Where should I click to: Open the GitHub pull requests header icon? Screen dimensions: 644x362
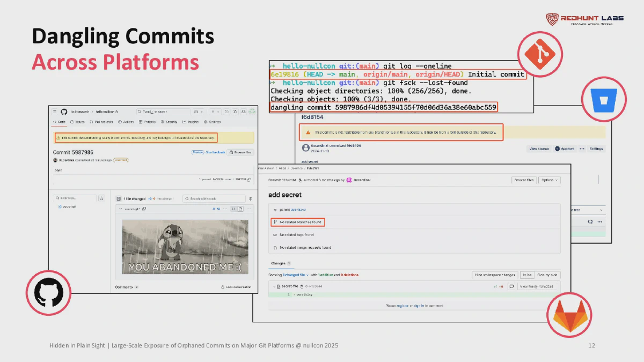click(235, 112)
